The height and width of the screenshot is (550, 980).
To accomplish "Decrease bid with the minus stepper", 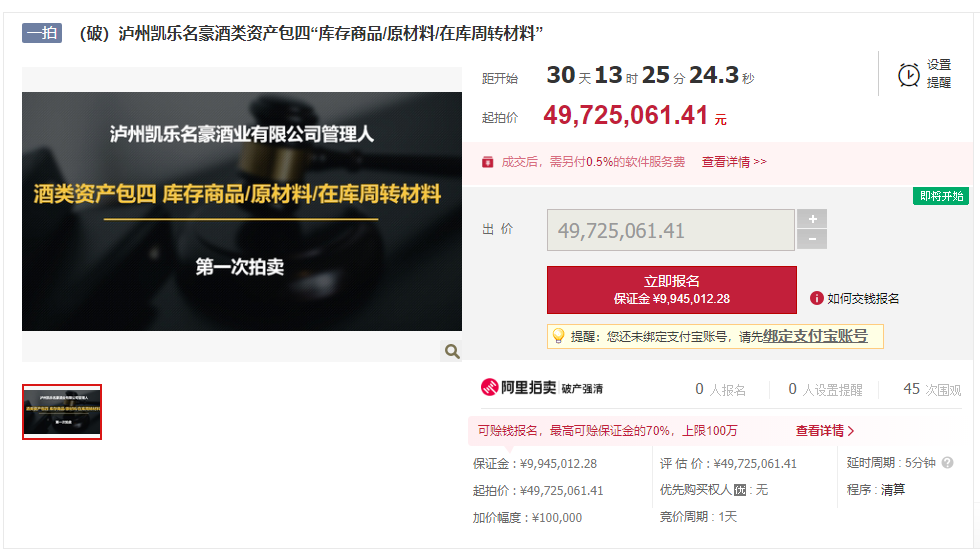I will 811,239.
